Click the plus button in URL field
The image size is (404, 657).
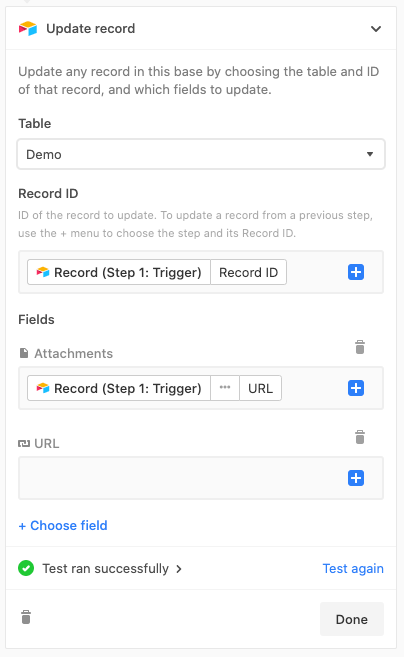(356, 478)
